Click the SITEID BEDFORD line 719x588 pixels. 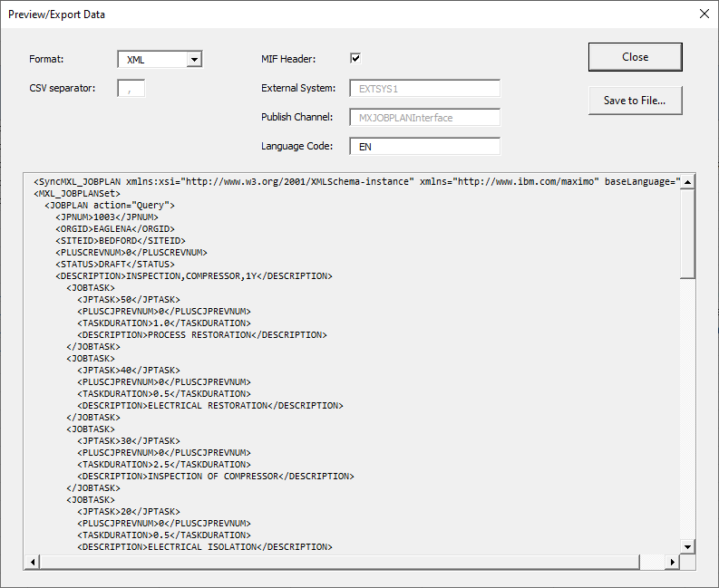pos(121,241)
